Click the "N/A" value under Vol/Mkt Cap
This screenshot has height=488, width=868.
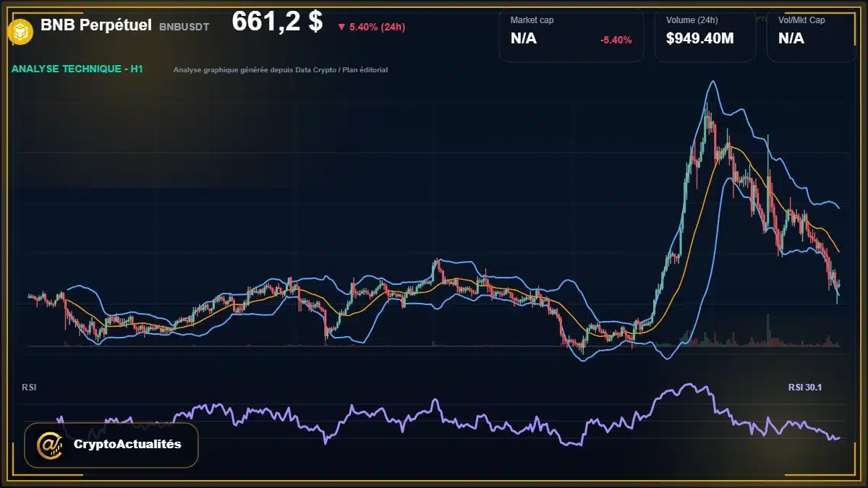point(791,39)
